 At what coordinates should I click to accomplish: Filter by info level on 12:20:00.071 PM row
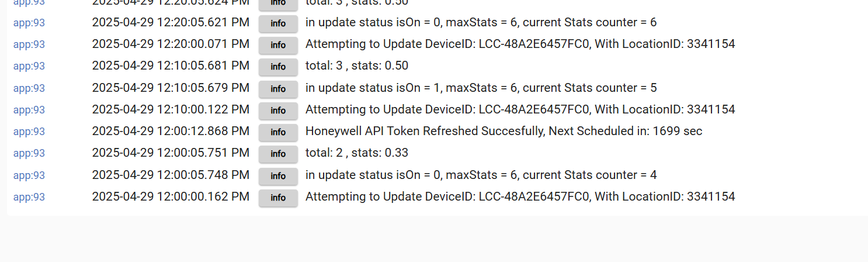pos(278,45)
